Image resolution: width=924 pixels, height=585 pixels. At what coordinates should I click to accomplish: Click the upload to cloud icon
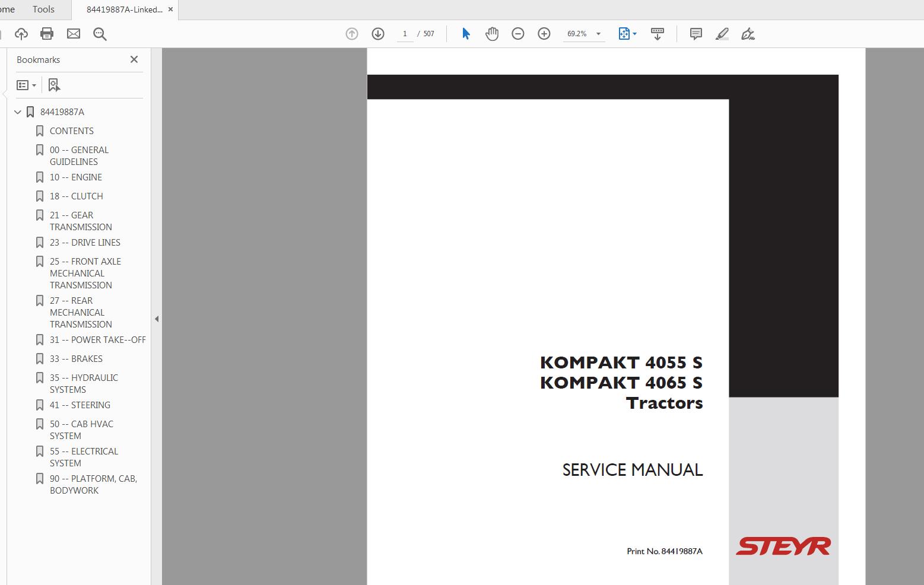tap(21, 34)
